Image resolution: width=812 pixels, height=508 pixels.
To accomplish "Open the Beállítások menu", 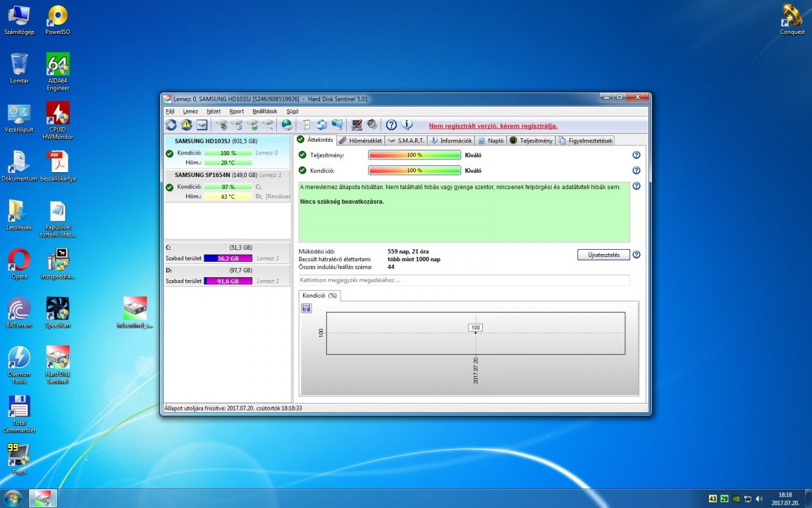I will 264,111.
